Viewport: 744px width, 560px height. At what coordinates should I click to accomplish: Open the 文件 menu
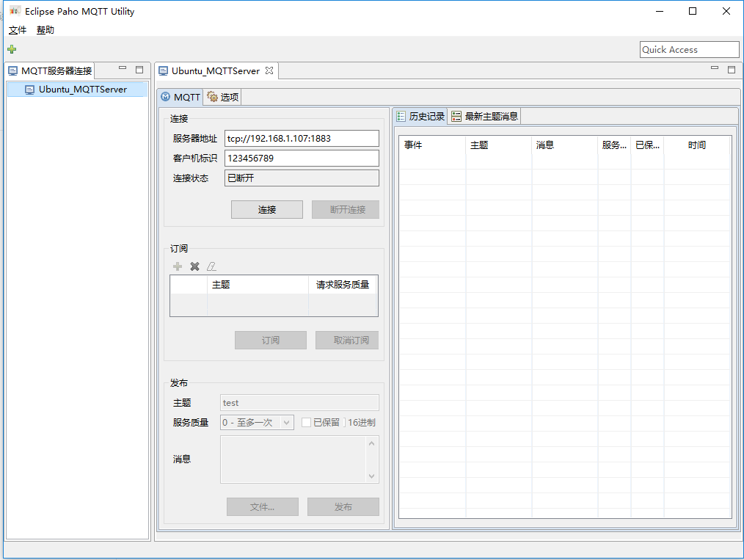[x=18, y=30]
